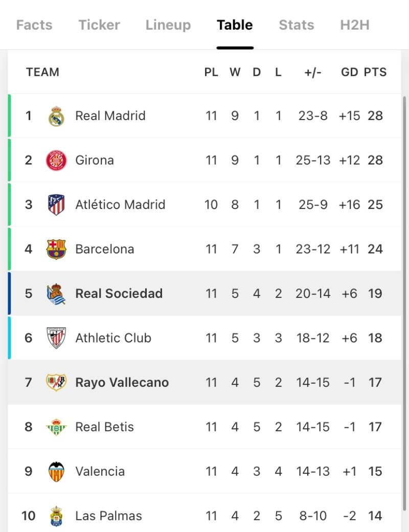Tap the Barcelona club crest

pyautogui.click(x=56, y=249)
